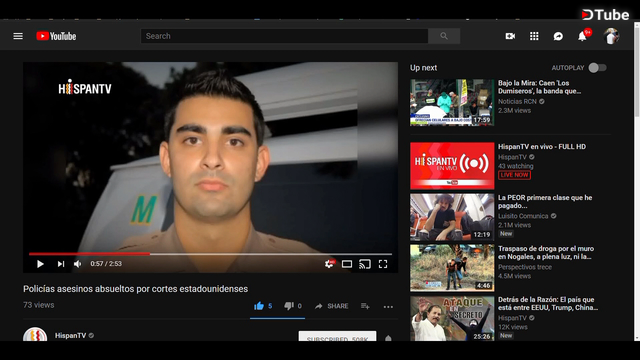Switch to theater mode
640x360 pixels.
coord(347,264)
